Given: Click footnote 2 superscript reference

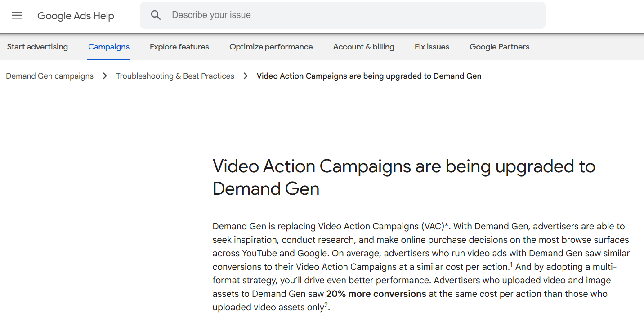Looking at the screenshot, I should tap(327, 305).
